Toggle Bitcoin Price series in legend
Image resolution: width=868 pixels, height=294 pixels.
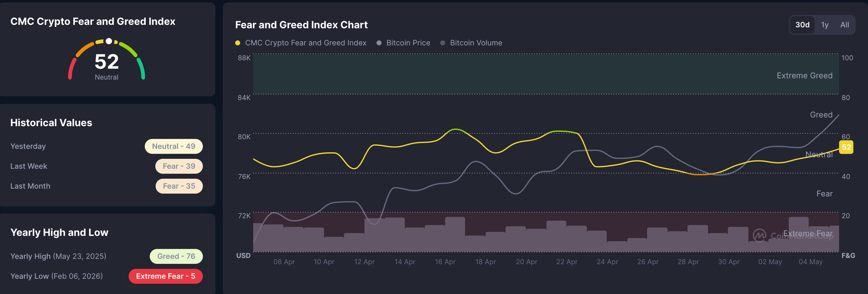pyautogui.click(x=403, y=43)
